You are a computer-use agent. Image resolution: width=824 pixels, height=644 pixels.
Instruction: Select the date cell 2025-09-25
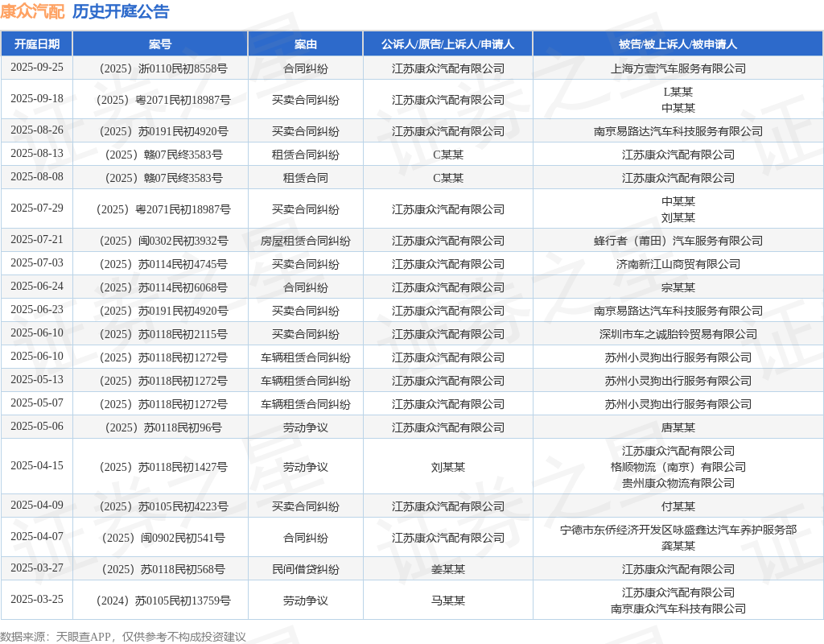(x=37, y=68)
